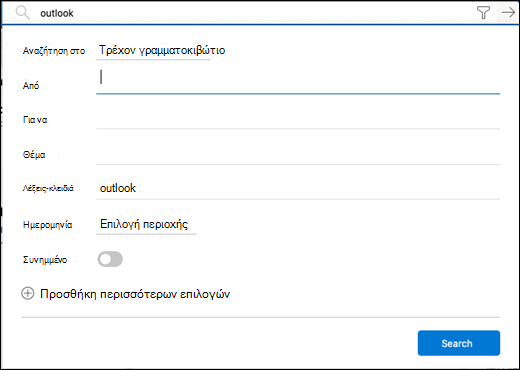
Task: Focus the Από input field
Action: coord(298,81)
